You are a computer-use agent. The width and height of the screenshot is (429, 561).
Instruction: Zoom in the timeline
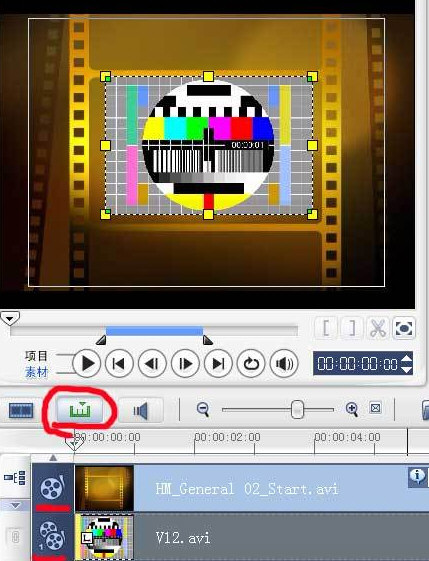click(x=352, y=409)
